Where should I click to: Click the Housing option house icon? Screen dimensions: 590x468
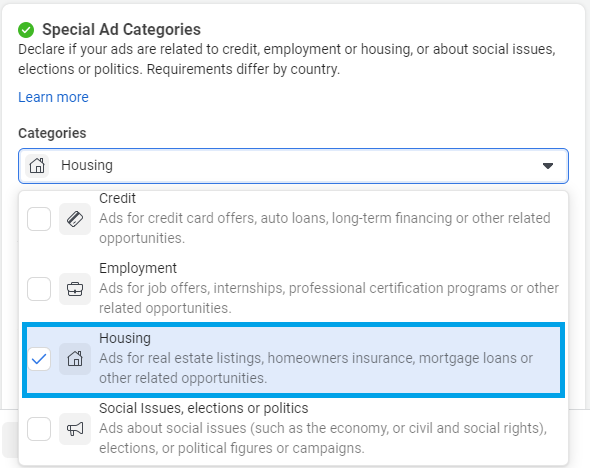coord(75,359)
